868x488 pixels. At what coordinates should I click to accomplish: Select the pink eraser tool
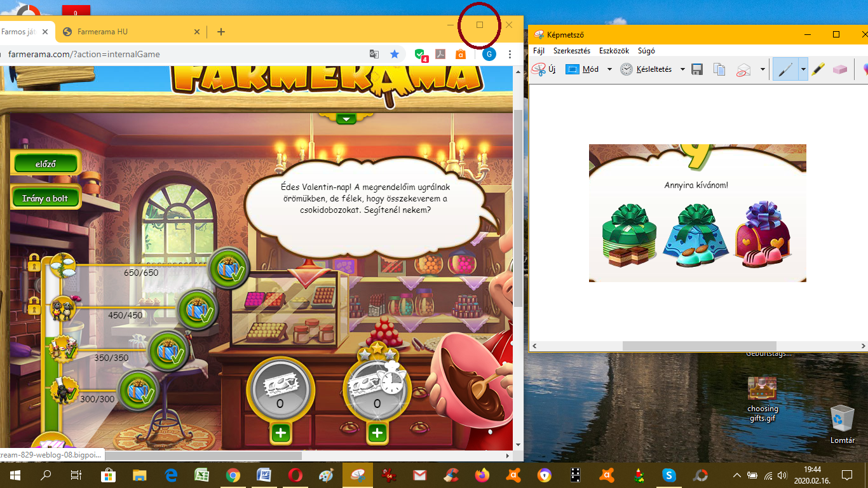coord(839,69)
